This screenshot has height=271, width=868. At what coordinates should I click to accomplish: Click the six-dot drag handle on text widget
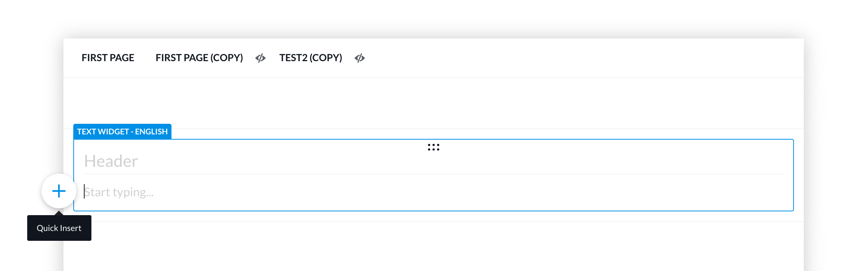(433, 147)
